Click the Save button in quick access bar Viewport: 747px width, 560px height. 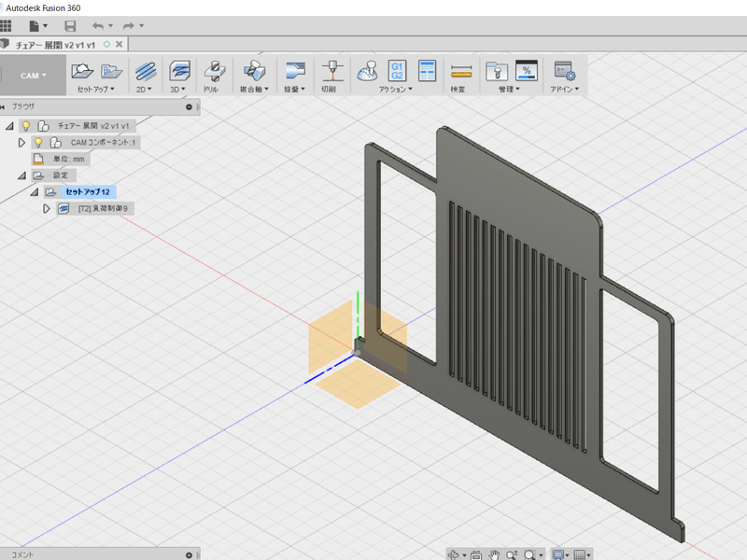pos(70,25)
